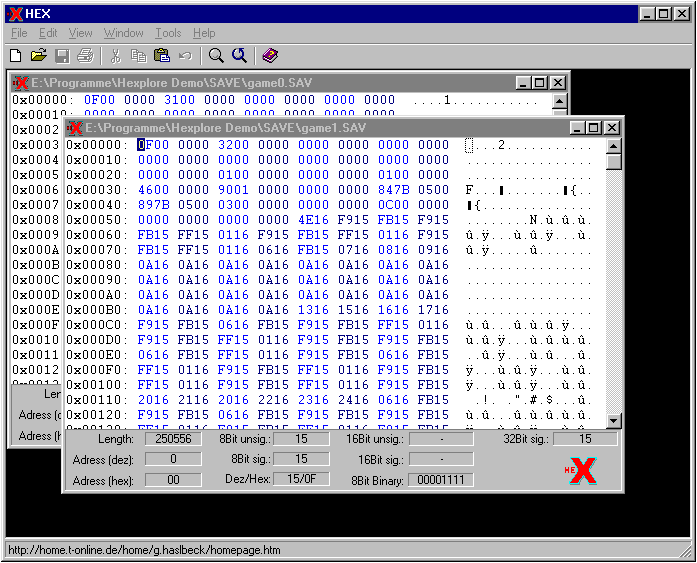Click the Save disk toolbar icon

click(x=62, y=56)
